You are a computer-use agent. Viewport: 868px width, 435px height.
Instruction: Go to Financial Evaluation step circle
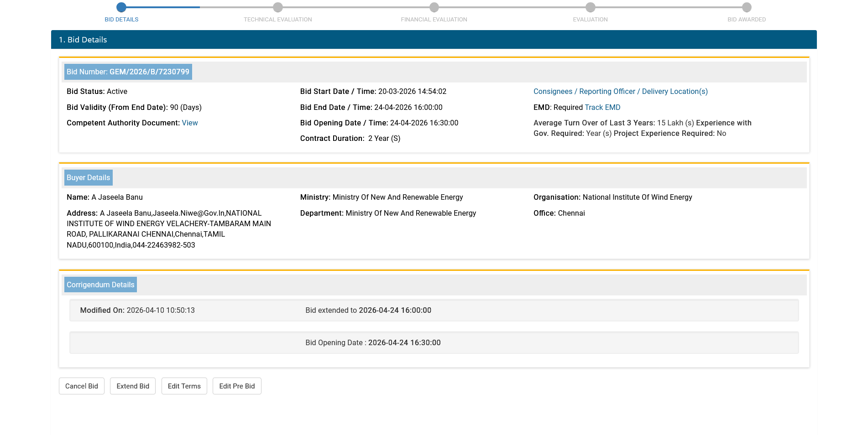pos(434,7)
